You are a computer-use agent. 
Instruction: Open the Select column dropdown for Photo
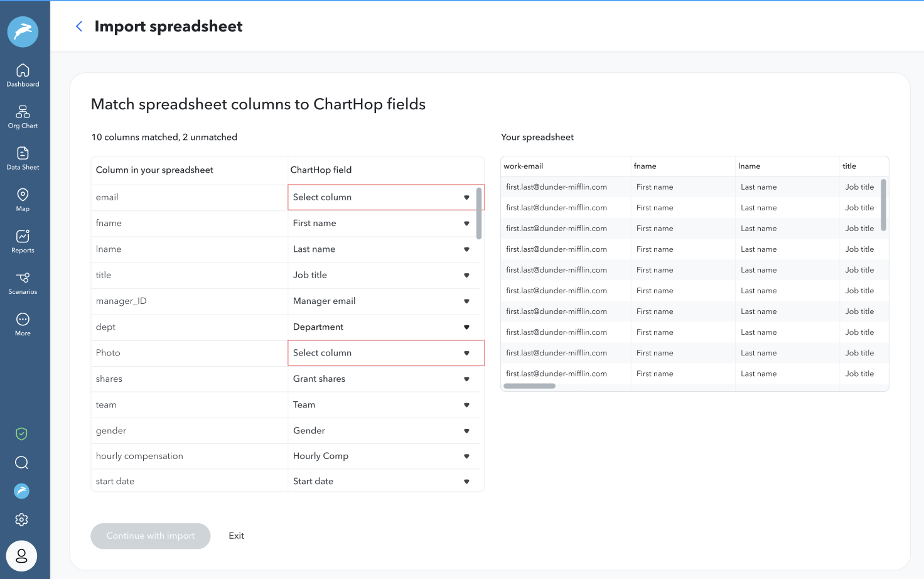click(x=385, y=352)
